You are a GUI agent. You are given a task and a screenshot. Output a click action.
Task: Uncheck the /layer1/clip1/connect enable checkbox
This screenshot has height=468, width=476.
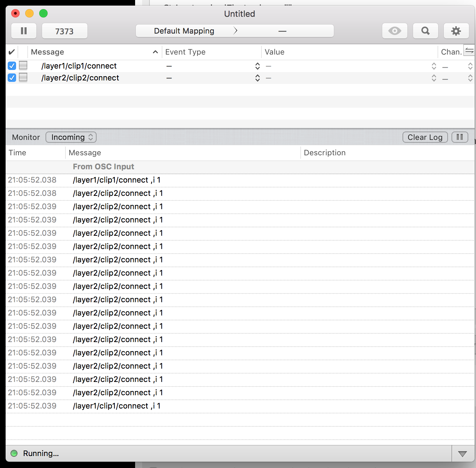coord(12,66)
